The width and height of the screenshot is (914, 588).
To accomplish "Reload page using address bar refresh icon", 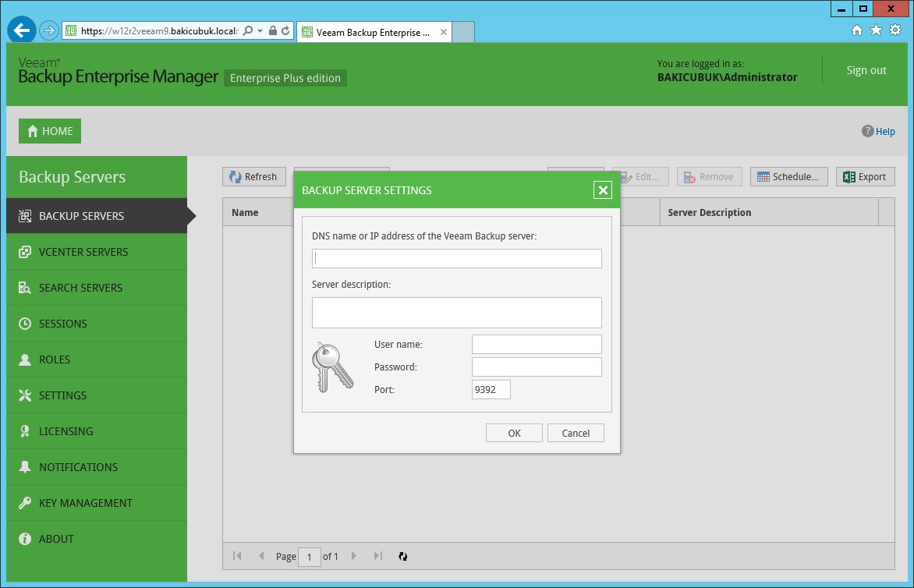I will tap(285, 31).
